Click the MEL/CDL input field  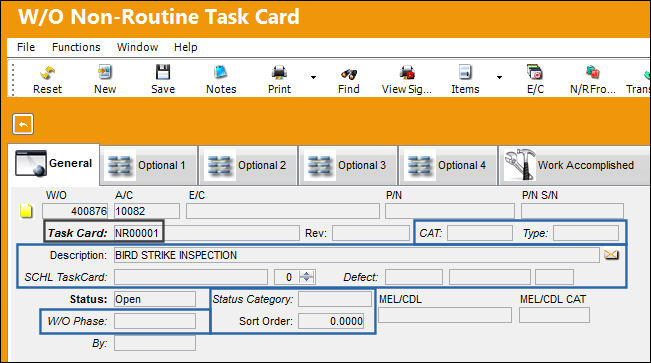(x=445, y=315)
